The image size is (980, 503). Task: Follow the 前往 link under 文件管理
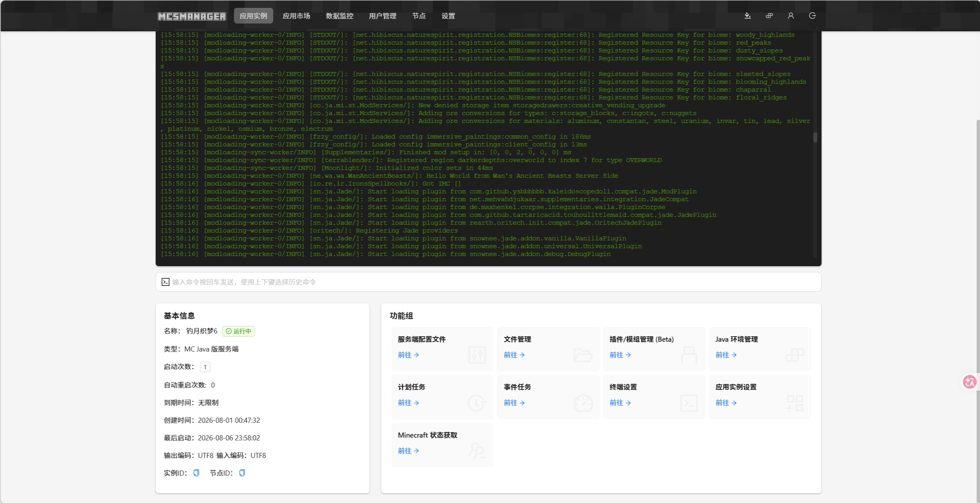[x=514, y=355]
